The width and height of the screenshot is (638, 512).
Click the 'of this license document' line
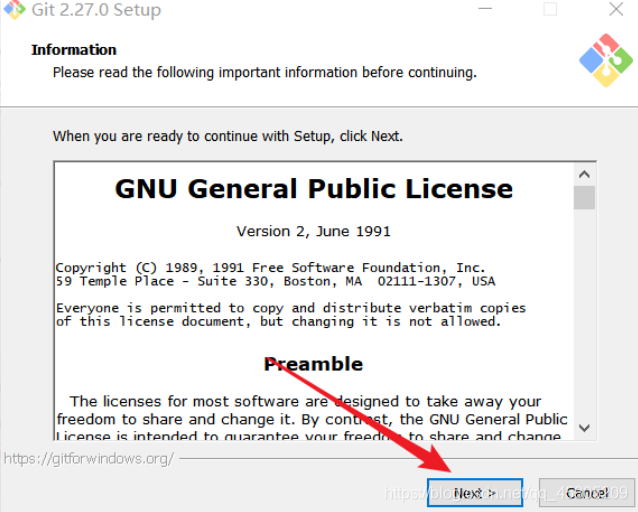[x=278, y=322]
